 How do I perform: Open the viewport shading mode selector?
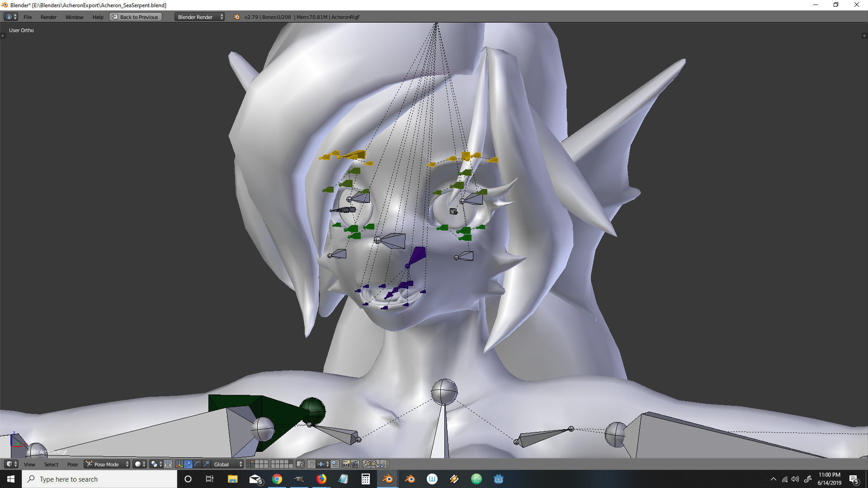click(140, 464)
